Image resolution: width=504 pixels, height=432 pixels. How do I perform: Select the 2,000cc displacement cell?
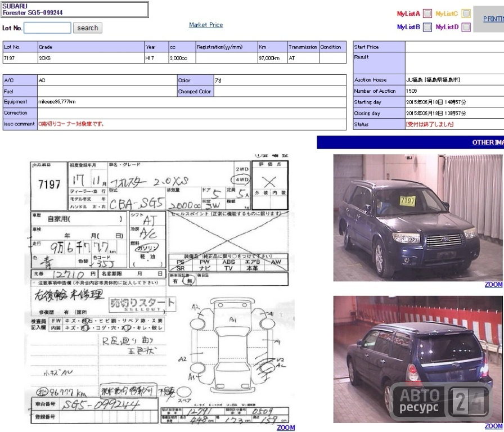tap(182, 58)
